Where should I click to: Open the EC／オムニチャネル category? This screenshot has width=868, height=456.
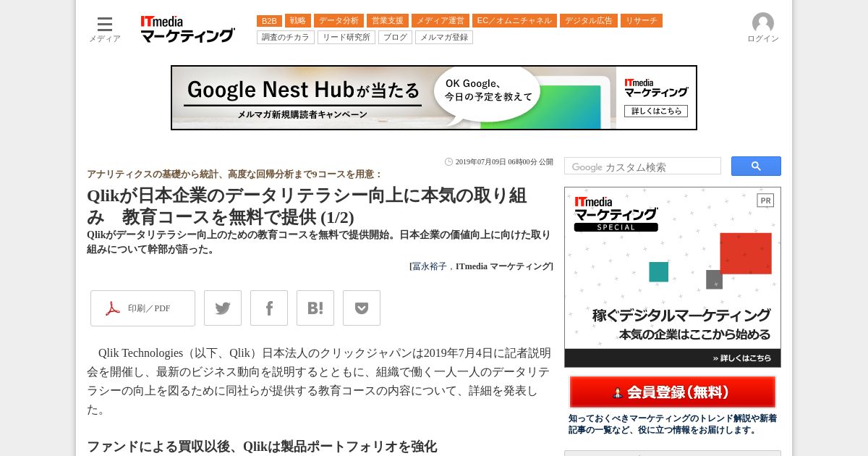pyautogui.click(x=514, y=21)
